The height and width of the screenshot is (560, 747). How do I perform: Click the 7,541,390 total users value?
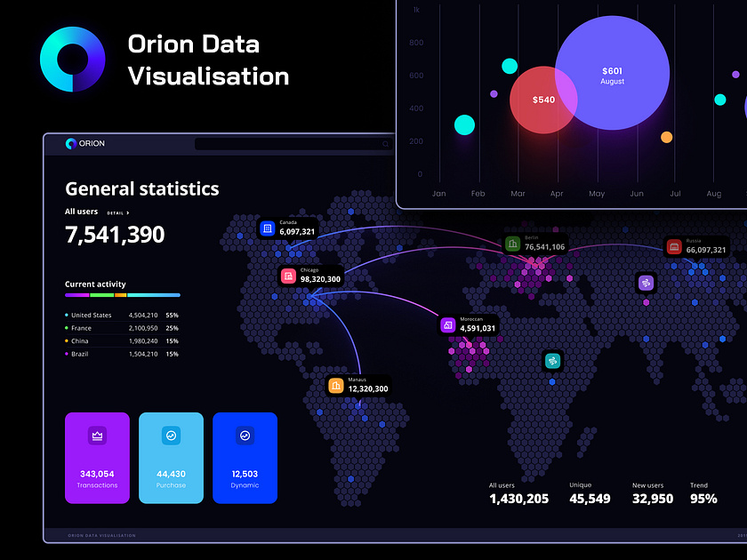115,235
